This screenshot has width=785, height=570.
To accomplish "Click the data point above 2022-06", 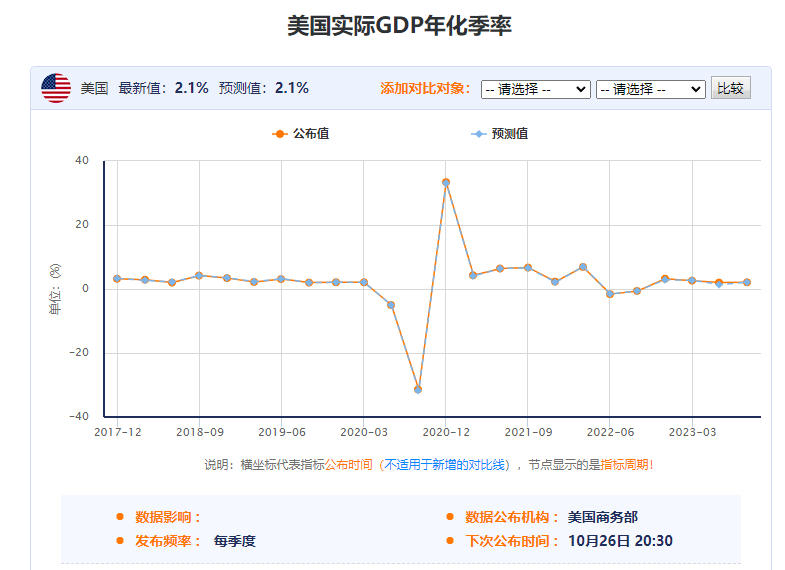I will [610, 294].
